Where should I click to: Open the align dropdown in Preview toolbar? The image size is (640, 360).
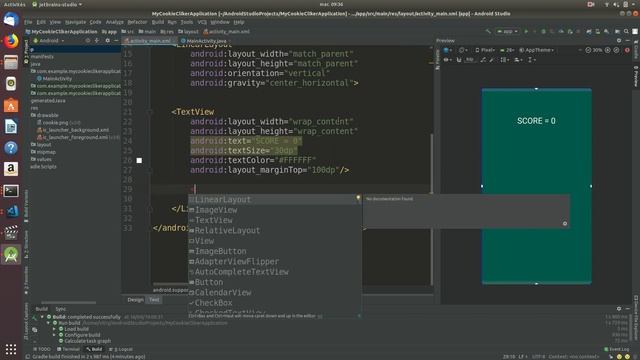coord(518,60)
